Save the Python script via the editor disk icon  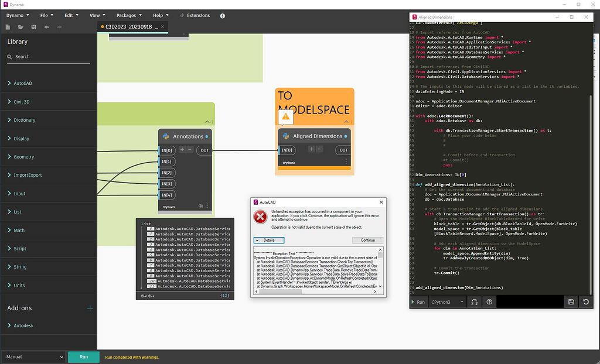[x=571, y=301]
